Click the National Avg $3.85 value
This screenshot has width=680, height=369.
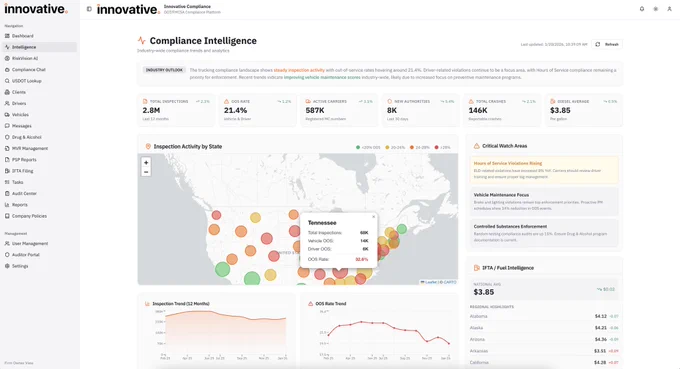tap(484, 292)
